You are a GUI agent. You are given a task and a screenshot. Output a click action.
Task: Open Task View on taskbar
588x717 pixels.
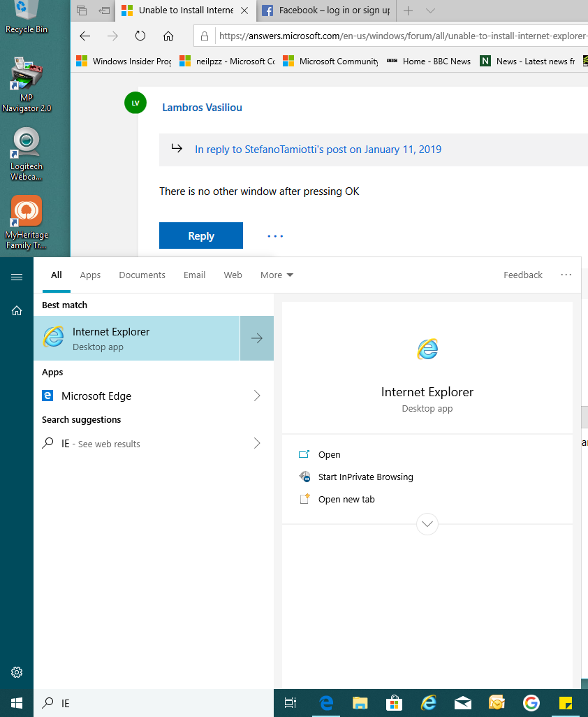pos(291,703)
